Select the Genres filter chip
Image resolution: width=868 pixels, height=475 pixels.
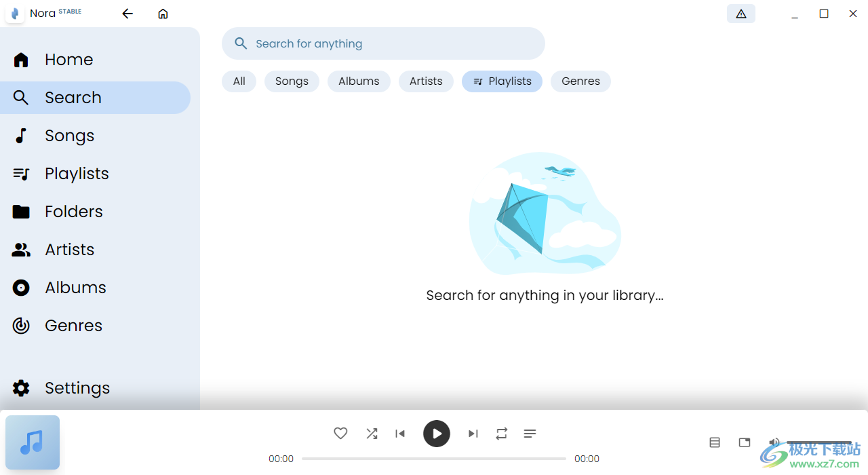click(580, 81)
